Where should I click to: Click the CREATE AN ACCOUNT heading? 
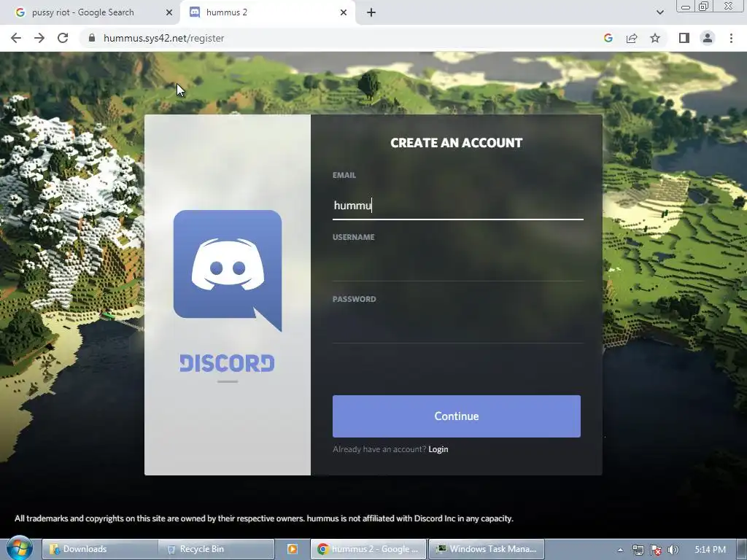[x=457, y=143]
